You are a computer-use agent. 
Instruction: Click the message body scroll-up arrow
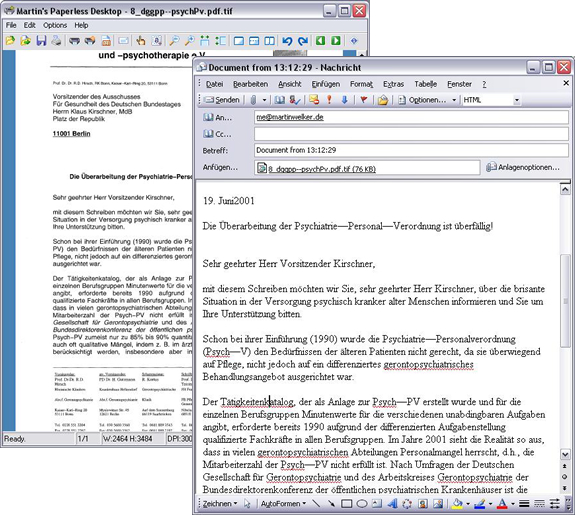[x=565, y=189]
